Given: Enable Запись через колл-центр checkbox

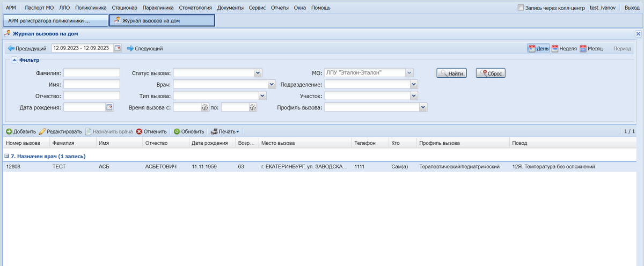Looking at the screenshot, I should coord(521,8).
